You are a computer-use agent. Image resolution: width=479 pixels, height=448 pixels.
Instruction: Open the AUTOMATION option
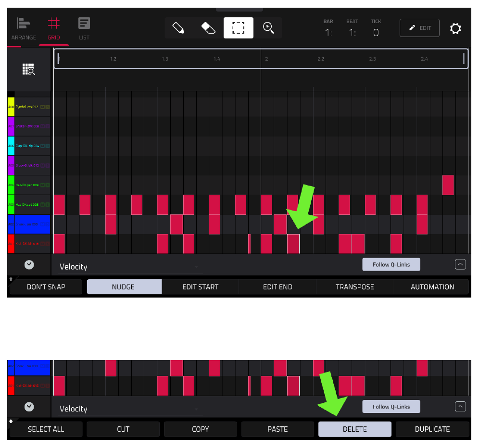click(432, 287)
